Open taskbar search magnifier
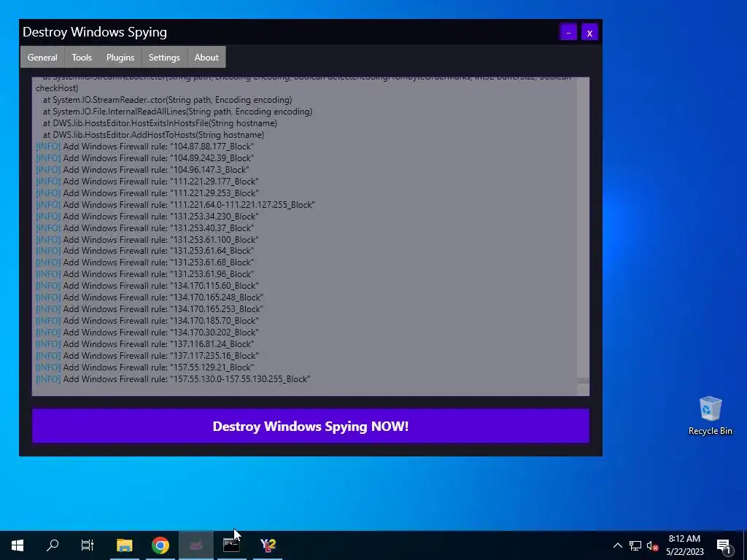 [x=53, y=545]
